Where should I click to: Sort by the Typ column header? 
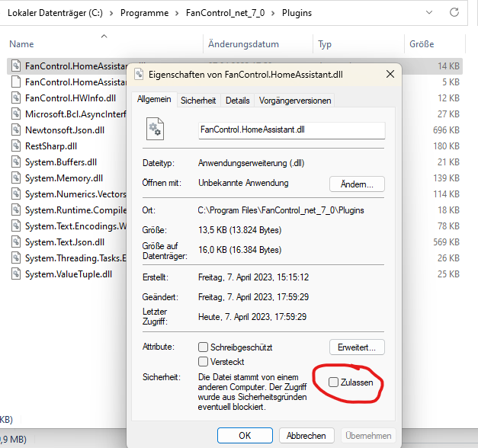click(x=325, y=44)
